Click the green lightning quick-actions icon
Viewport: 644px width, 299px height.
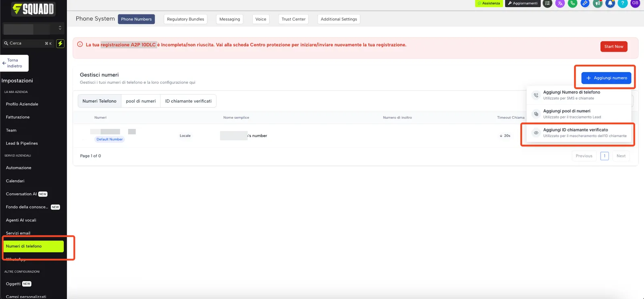pos(60,44)
